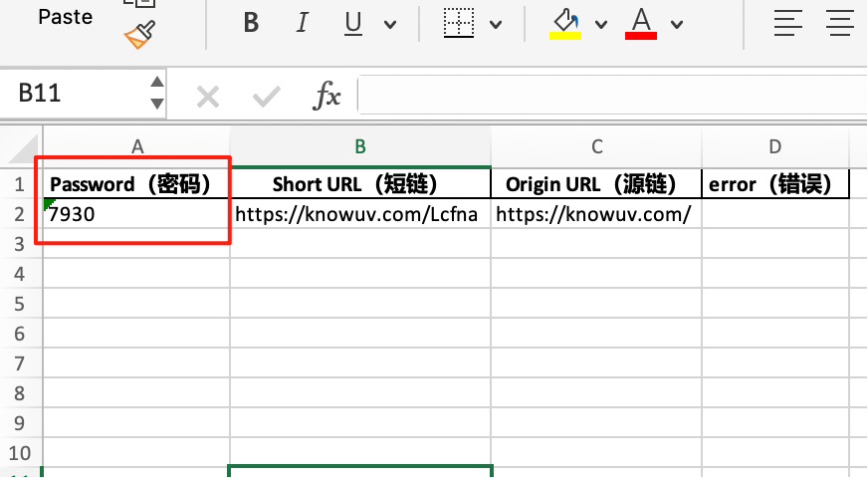The width and height of the screenshot is (868, 478).
Task: Select row 8 header
Action: point(20,393)
